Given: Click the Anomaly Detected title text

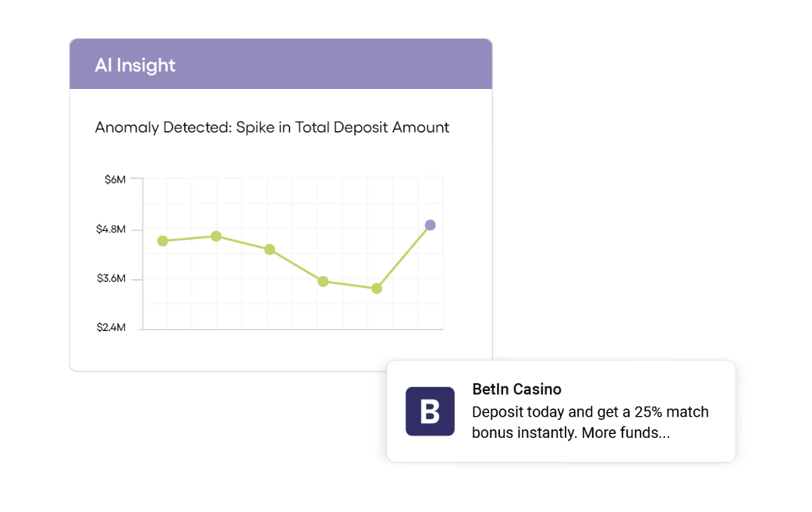Looking at the screenshot, I should (271, 127).
